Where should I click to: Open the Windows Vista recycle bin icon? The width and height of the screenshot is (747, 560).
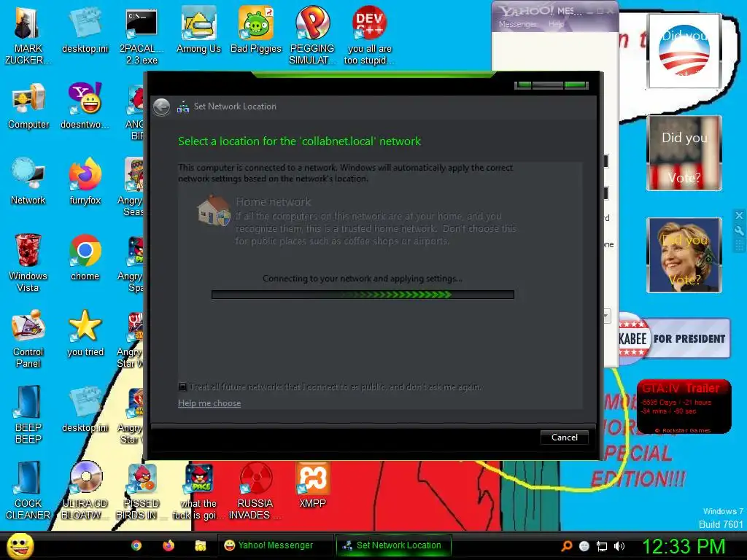(x=28, y=262)
